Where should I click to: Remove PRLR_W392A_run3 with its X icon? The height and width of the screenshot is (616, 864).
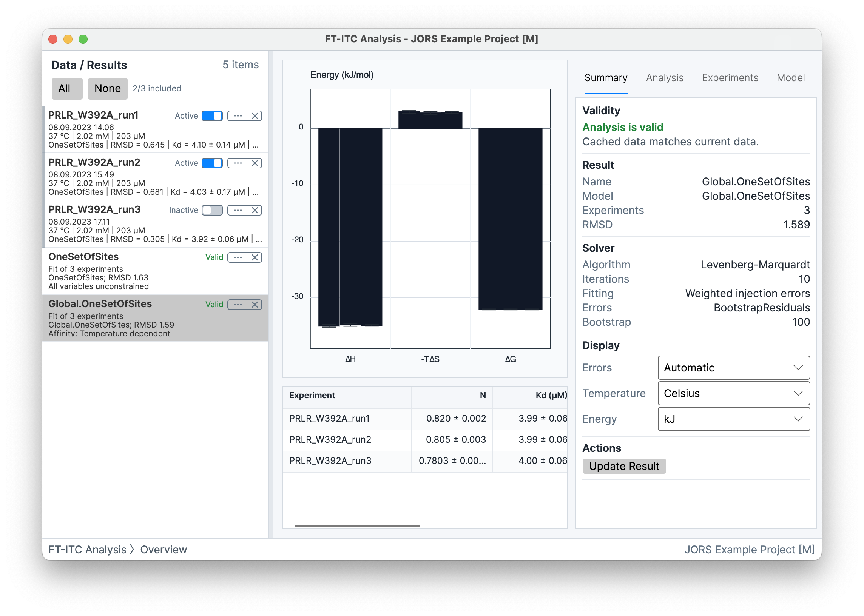(x=255, y=211)
